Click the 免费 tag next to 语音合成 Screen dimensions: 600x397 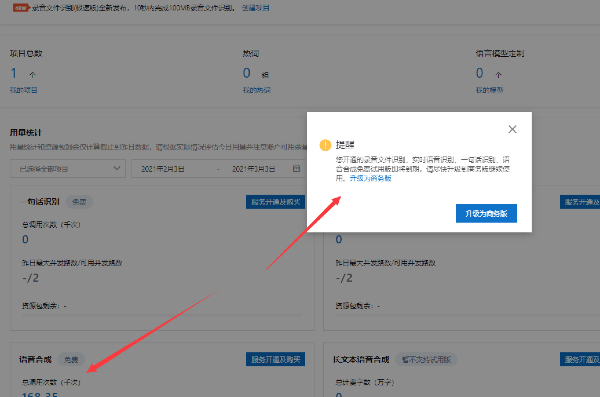tap(71, 359)
